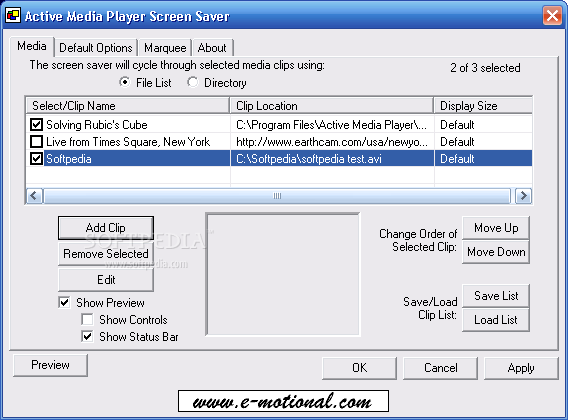Click the Cancel button
Image resolution: width=568 pixels, height=420 pixels.
[440, 368]
